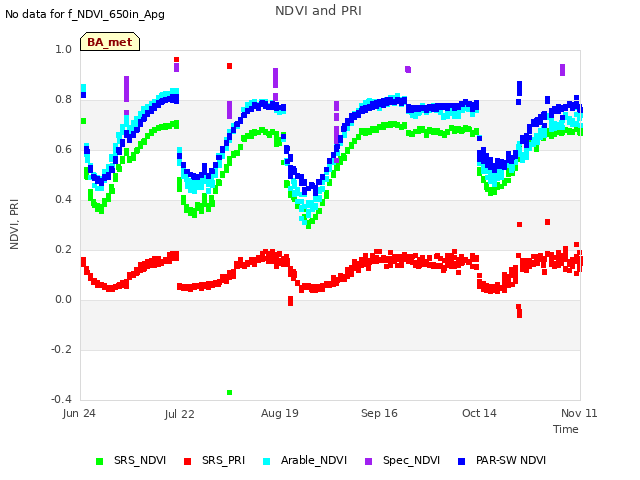The width and height of the screenshot is (640, 480).
Task: Click the Sep 16 x-axis label
Action: click(379, 413)
